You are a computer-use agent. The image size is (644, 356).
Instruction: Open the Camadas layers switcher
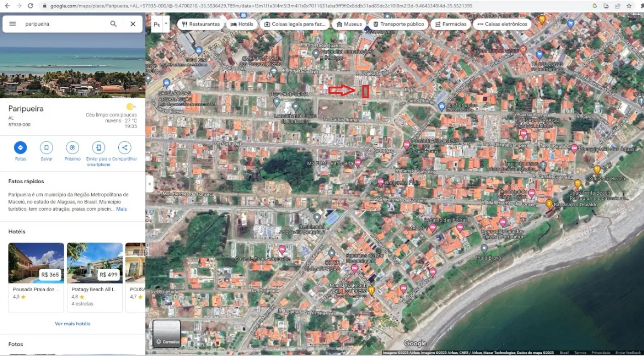coord(167,333)
